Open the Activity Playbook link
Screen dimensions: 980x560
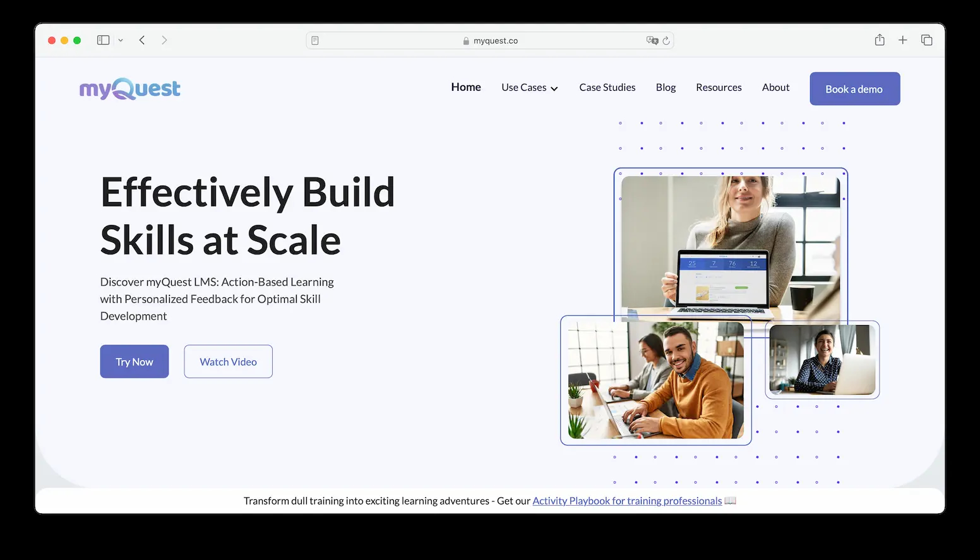[x=627, y=501]
